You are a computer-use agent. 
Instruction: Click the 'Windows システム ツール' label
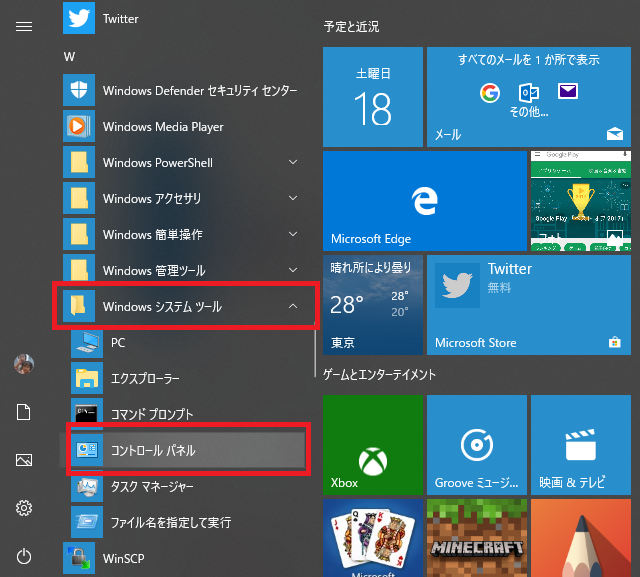pos(162,306)
